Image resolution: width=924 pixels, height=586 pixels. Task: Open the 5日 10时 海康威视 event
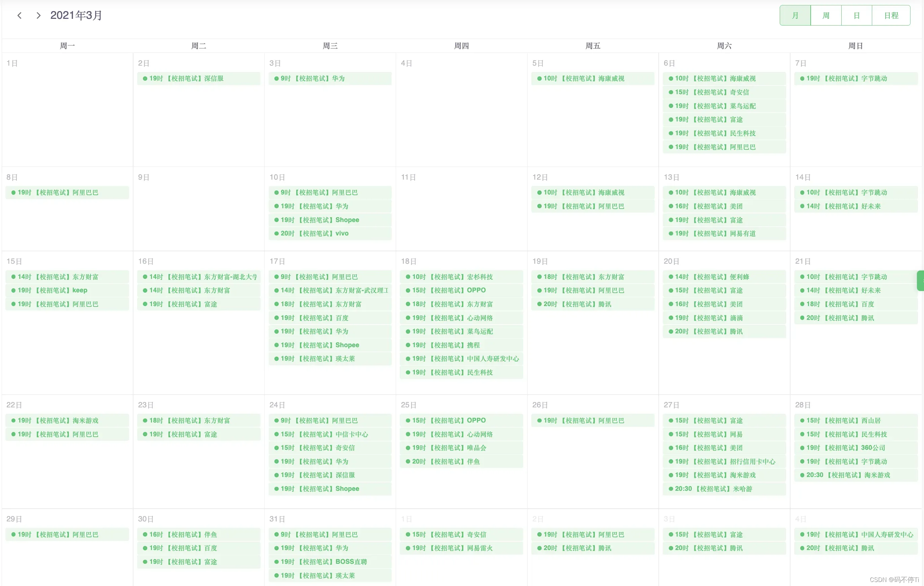(593, 78)
